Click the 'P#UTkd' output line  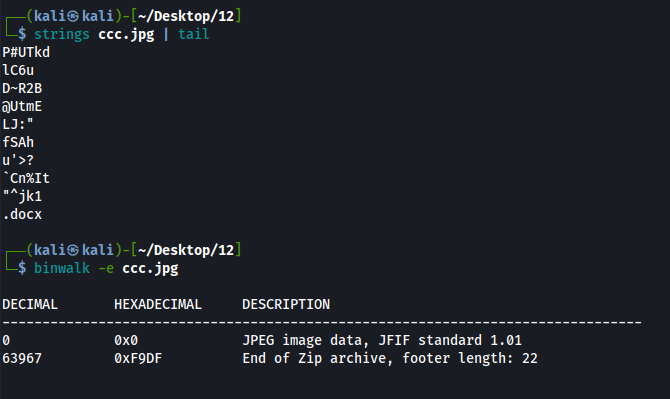26,52
